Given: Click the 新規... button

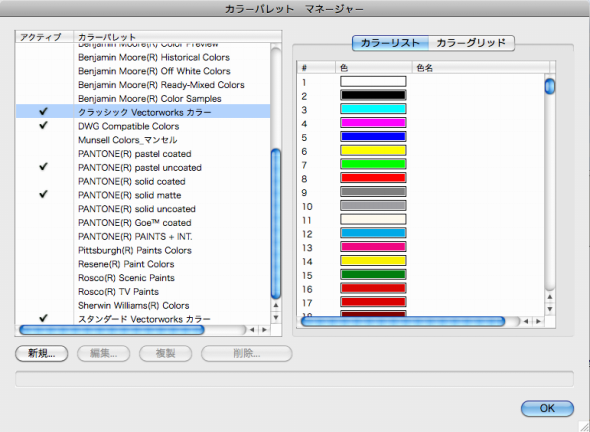Looking at the screenshot, I should pyautogui.click(x=42, y=354).
